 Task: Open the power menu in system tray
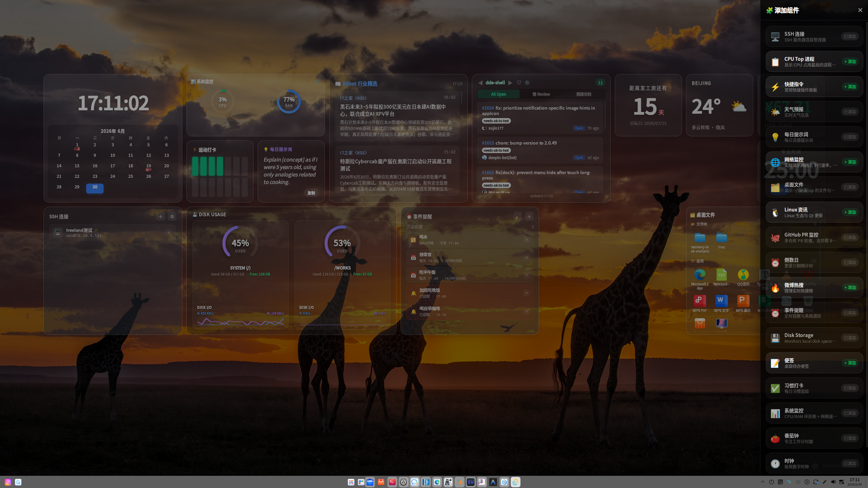(772, 482)
